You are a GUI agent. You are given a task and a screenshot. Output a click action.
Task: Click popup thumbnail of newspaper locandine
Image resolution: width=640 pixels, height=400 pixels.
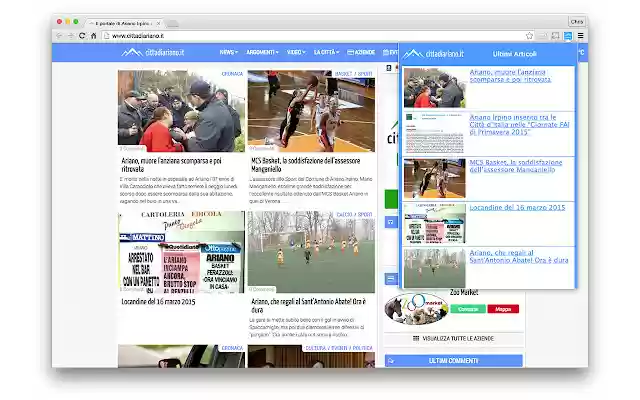[x=434, y=224]
